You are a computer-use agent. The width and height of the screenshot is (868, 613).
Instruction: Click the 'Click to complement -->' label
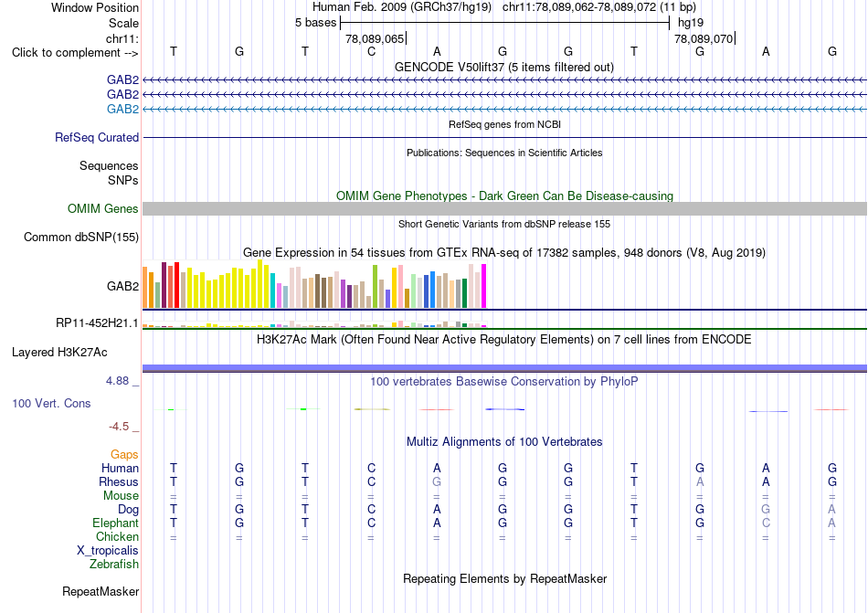(75, 53)
